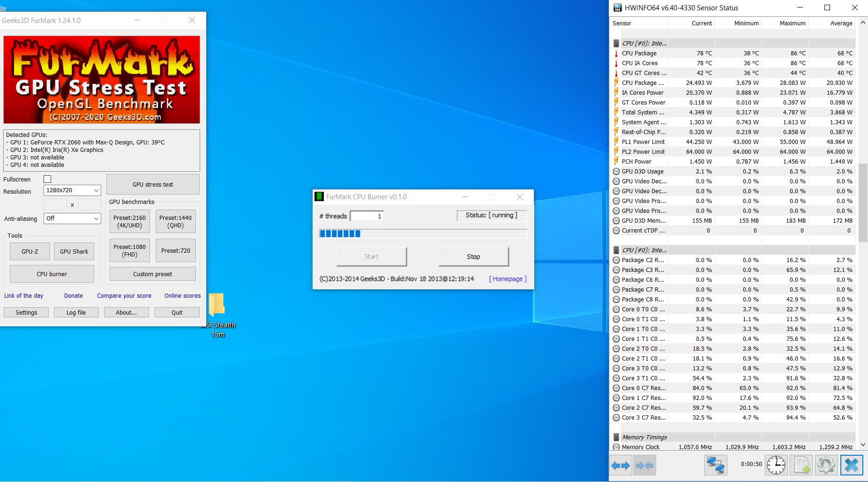Open Compare your score link
The width and height of the screenshot is (868, 482).
click(x=124, y=296)
